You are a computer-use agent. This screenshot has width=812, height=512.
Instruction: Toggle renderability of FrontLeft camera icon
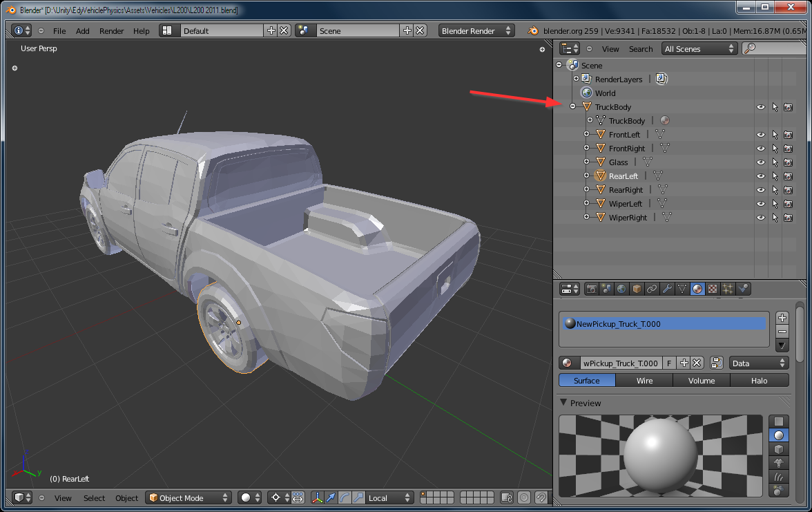point(788,135)
